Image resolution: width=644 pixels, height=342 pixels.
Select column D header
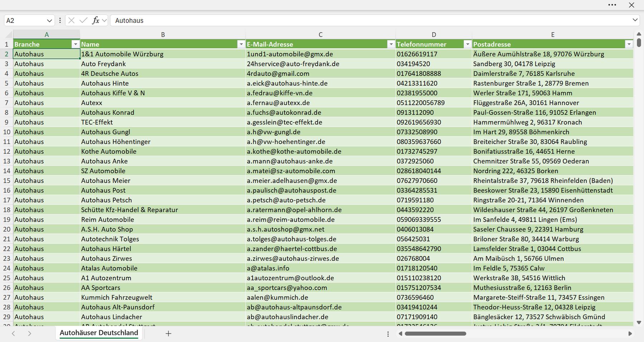(x=434, y=35)
